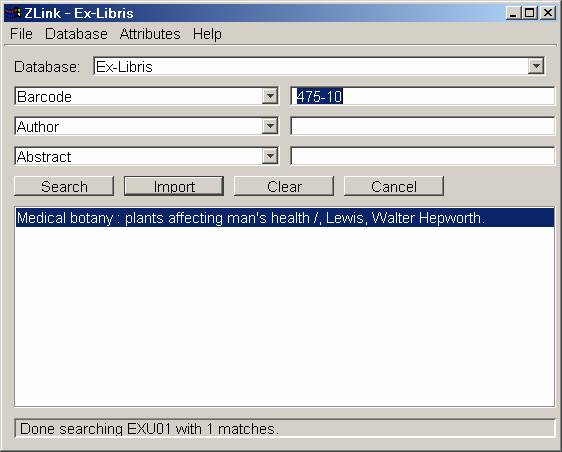562x452 pixels.
Task: Select the Medical botany result entry
Action: (x=285, y=218)
